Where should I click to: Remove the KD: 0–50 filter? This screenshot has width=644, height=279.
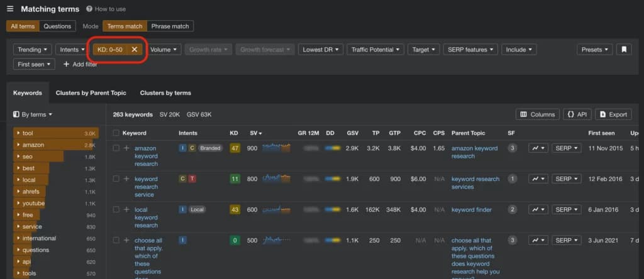coord(135,50)
